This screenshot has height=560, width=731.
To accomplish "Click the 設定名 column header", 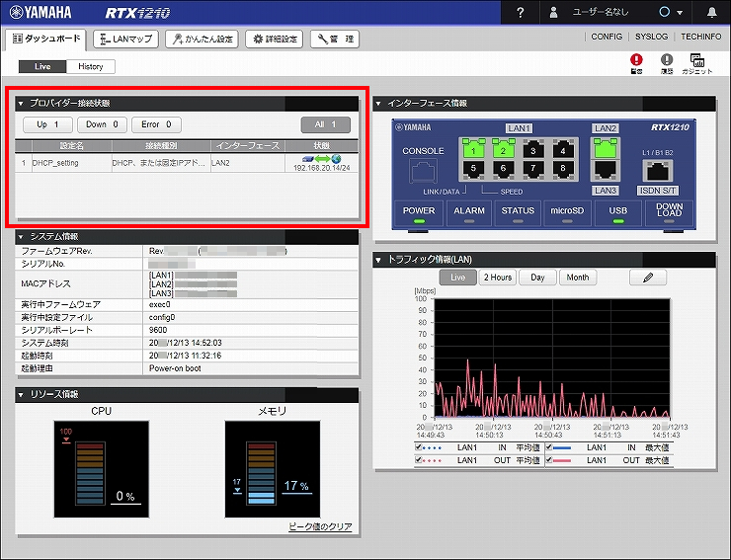I will click(71, 146).
